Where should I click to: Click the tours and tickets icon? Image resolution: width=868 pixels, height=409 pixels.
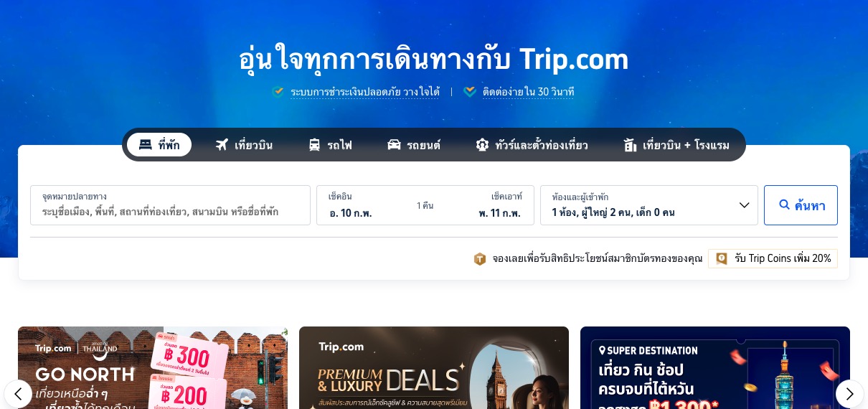[482, 145]
